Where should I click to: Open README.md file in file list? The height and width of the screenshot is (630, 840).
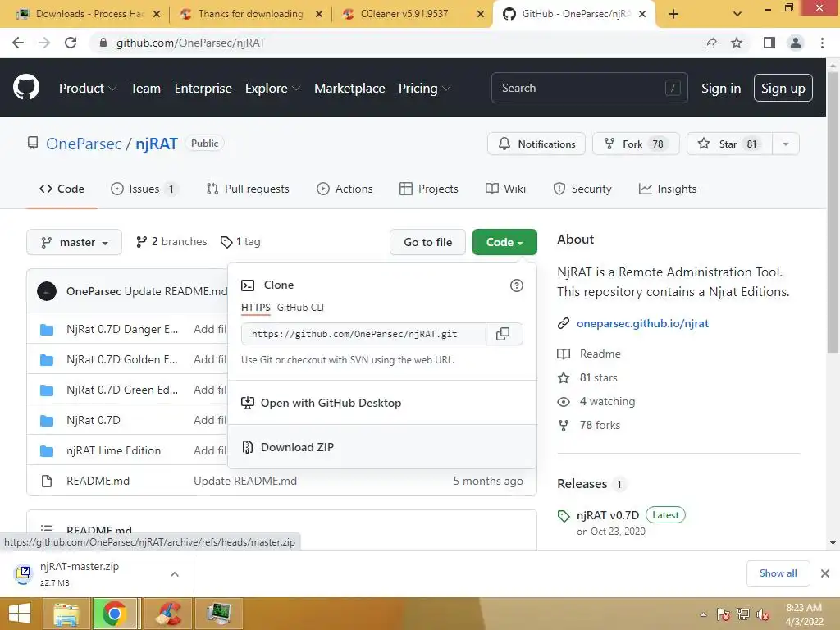coord(98,481)
